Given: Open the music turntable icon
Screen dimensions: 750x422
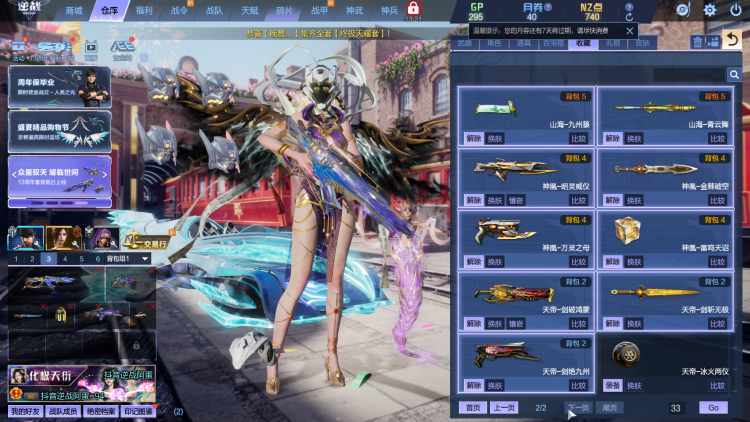Looking at the screenshot, I should coord(683,10).
